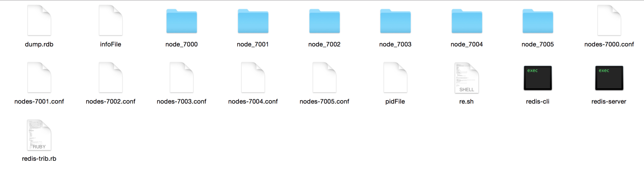Select the pidFile document
This screenshot has width=644, height=174.
395,78
